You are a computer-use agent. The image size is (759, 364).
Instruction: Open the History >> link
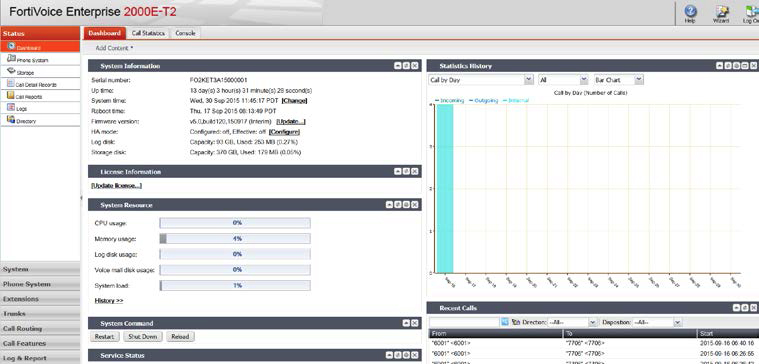tap(109, 301)
